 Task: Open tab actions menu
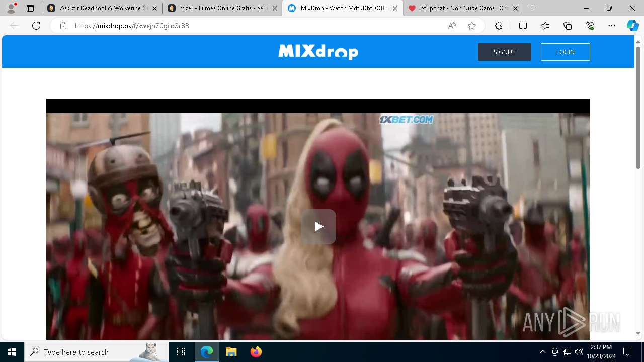click(x=30, y=8)
